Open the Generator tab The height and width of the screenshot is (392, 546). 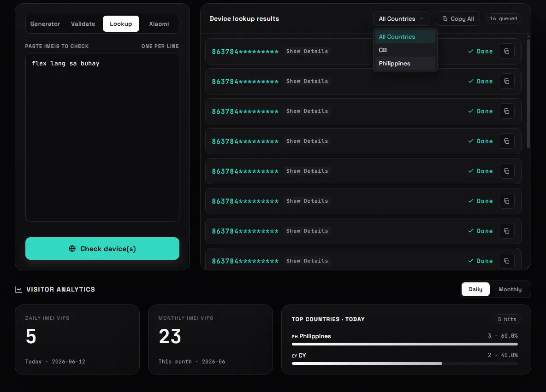pyautogui.click(x=45, y=23)
